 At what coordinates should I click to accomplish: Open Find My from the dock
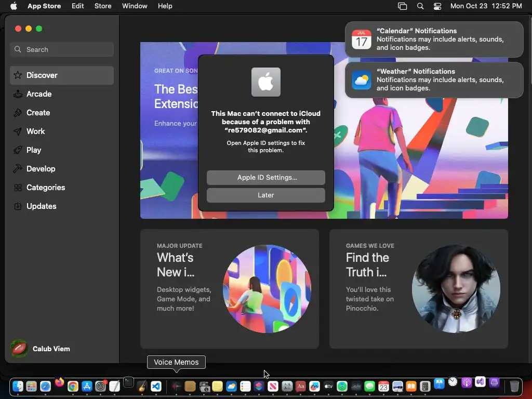click(342, 386)
